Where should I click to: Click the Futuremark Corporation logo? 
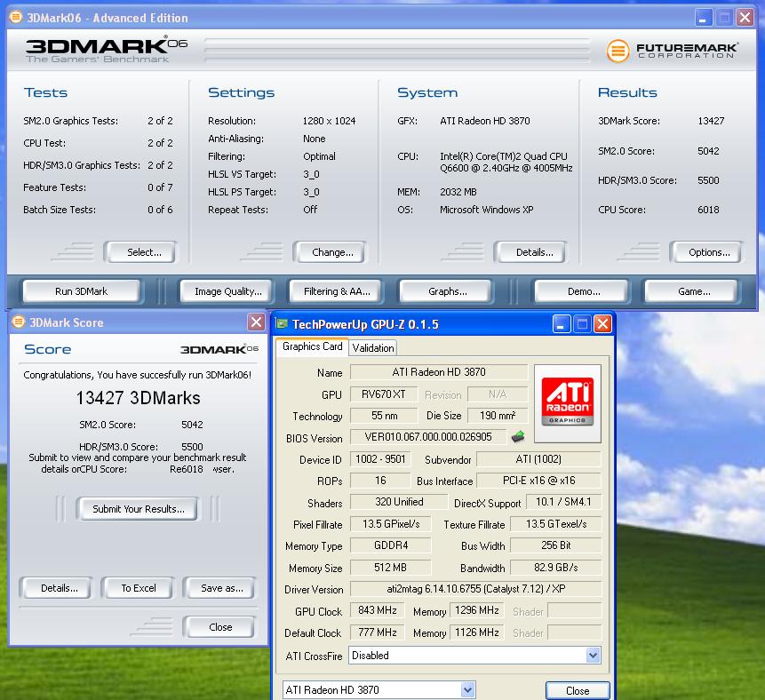[672, 51]
